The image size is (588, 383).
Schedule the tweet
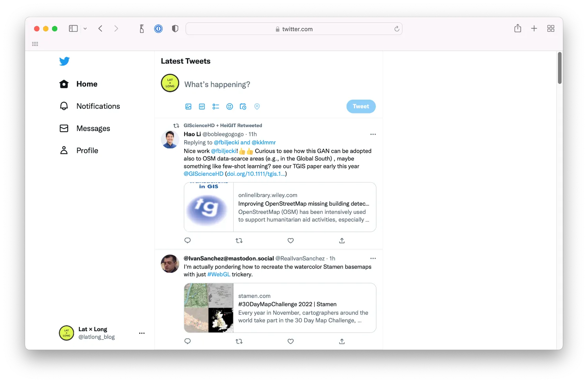pos(243,106)
